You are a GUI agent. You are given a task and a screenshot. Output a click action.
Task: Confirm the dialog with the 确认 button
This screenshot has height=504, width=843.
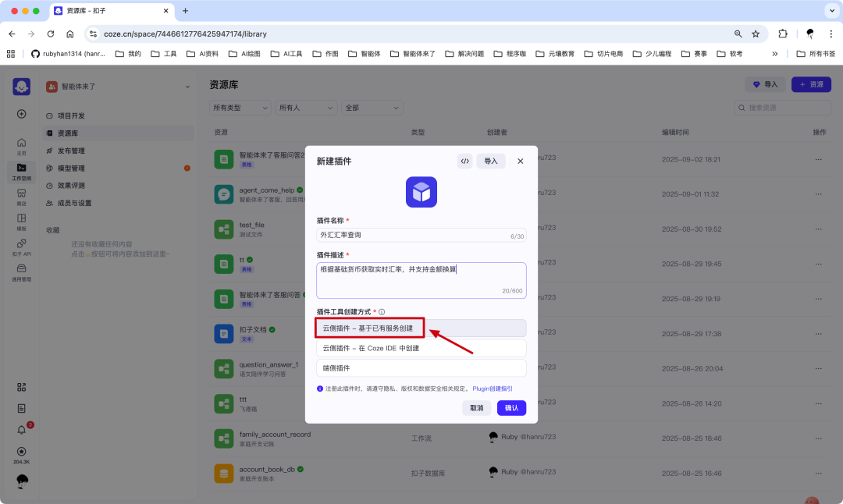[511, 407]
